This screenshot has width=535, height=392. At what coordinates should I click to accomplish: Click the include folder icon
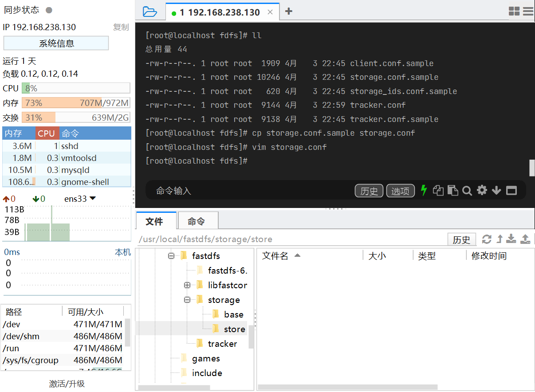[184, 372]
